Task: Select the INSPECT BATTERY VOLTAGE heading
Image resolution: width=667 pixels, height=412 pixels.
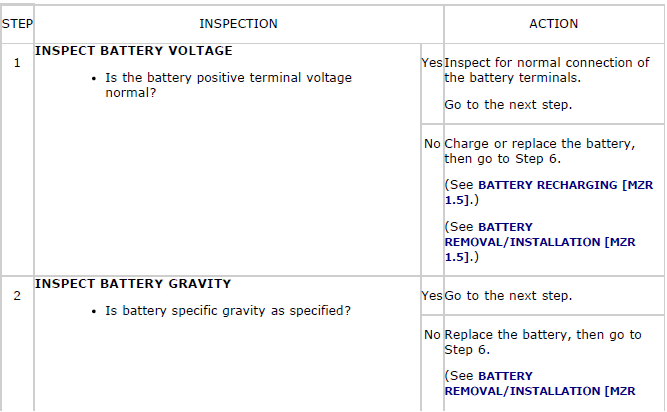Action: click(134, 51)
